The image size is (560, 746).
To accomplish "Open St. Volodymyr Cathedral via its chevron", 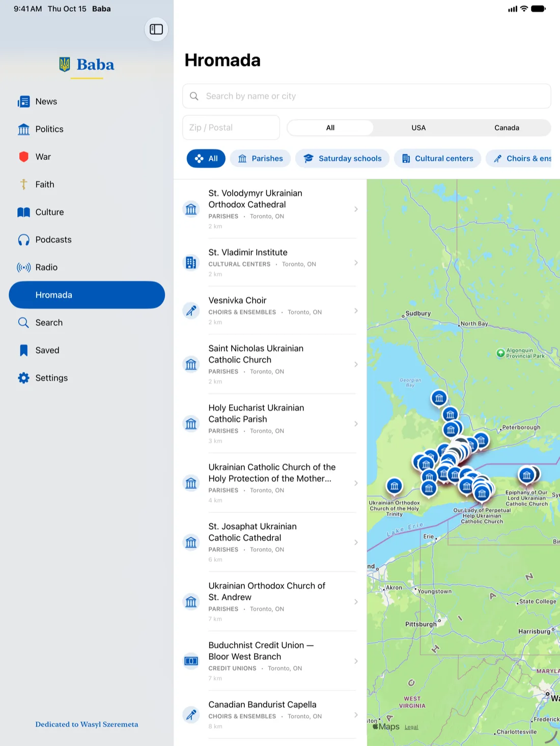I will coord(356,209).
